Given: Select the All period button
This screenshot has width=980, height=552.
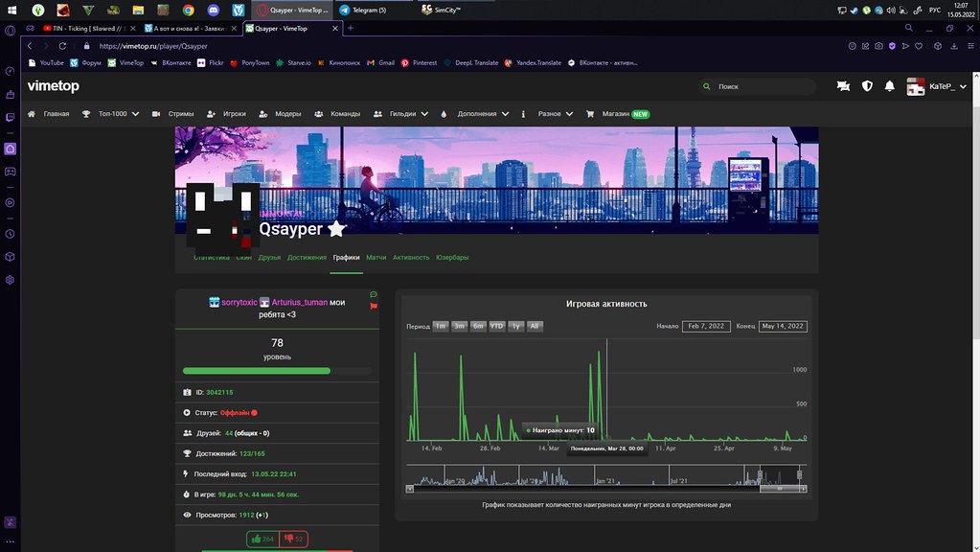Looking at the screenshot, I should (535, 326).
